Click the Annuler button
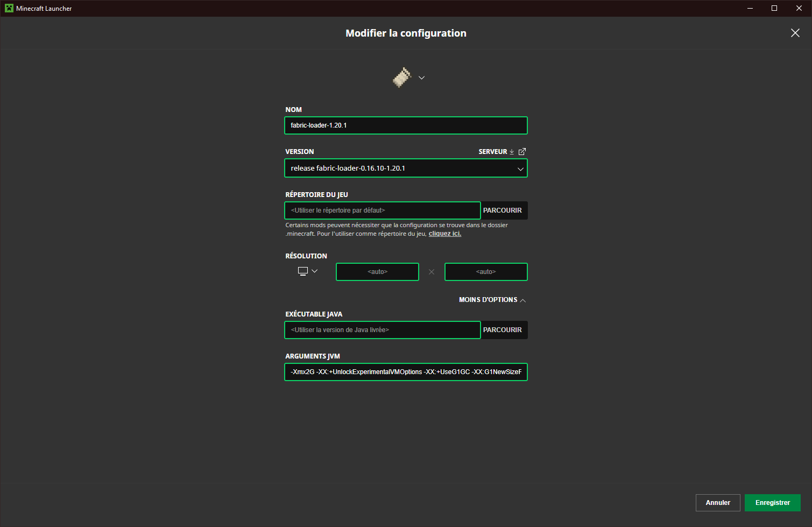812x527 pixels. 718,503
